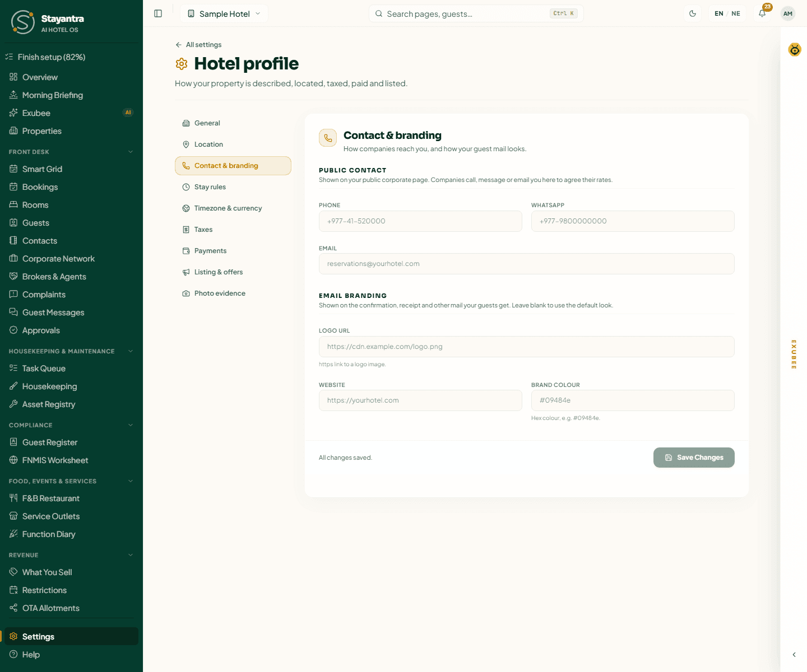Open the Smart Grid page

pyautogui.click(x=71, y=169)
